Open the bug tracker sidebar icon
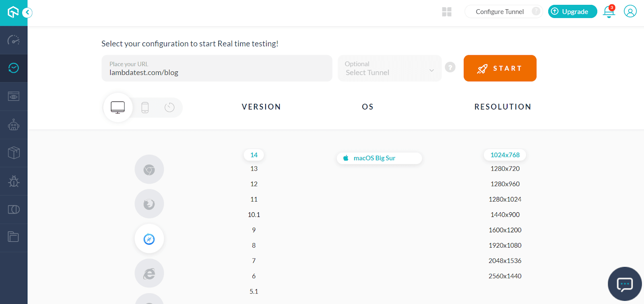 (x=14, y=181)
